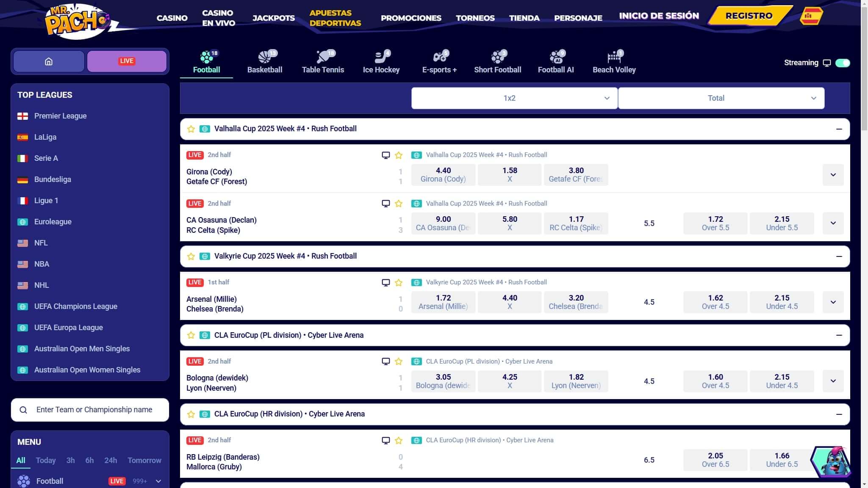Click Spain flag beside LaLiga
This screenshot has height=488, width=868.
(x=22, y=137)
